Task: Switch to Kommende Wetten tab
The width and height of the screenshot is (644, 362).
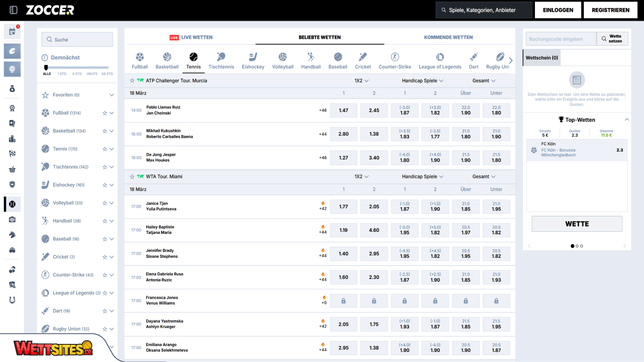Action: coord(448,38)
